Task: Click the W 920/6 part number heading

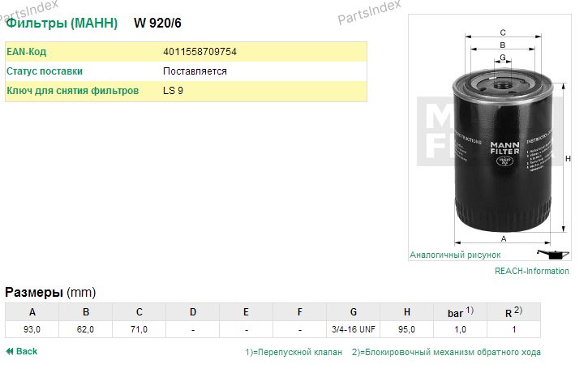Action: pyautogui.click(x=157, y=23)
